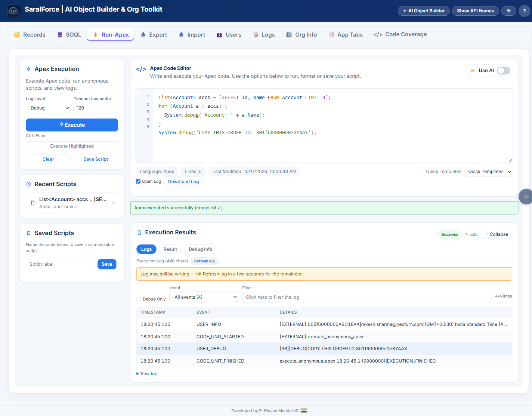The image size is (532, 416).
Task: Enable the Use AI toggle switch
Action: coord(504,71)
